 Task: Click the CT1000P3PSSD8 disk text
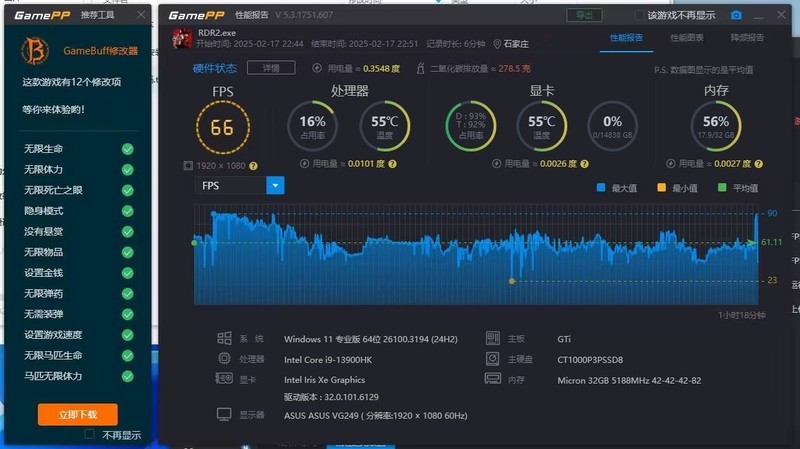[590, 360]
